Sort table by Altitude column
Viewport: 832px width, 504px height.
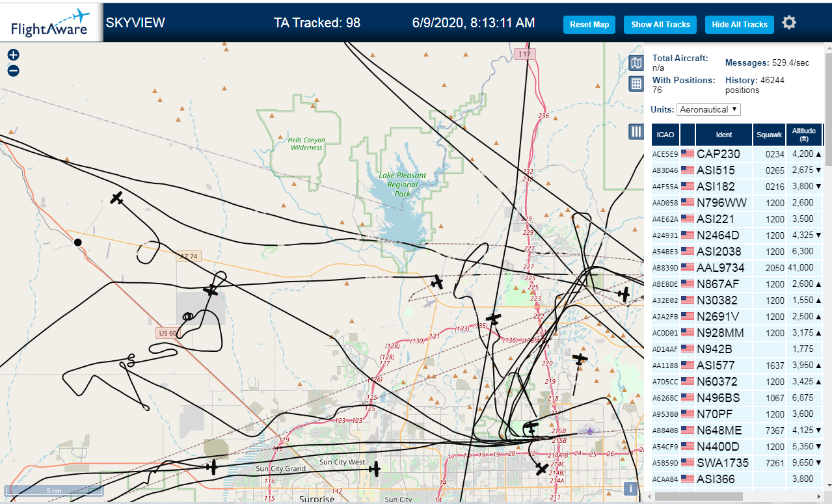click(x=804, y=135)
